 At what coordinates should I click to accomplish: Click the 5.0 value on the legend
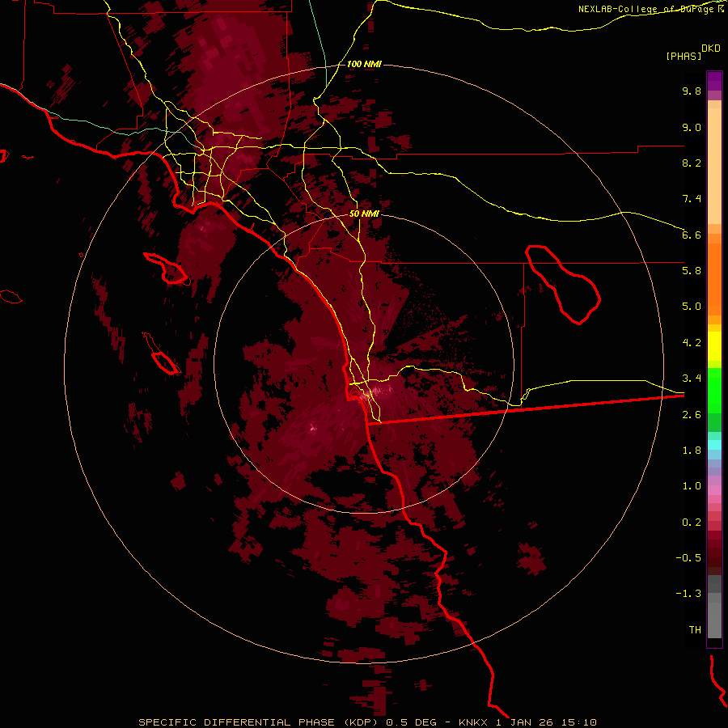point(692,307)
